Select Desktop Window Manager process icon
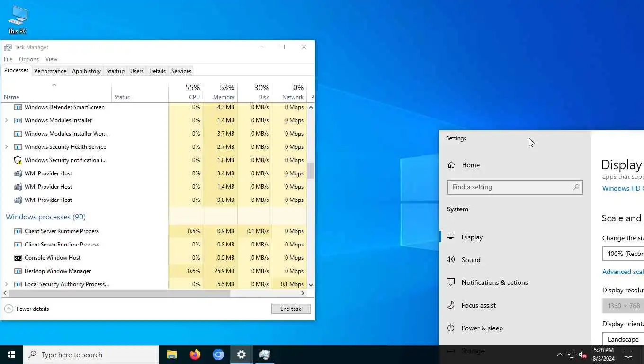The width and height of the screenshot is (644, 364). tap(18, 271)
